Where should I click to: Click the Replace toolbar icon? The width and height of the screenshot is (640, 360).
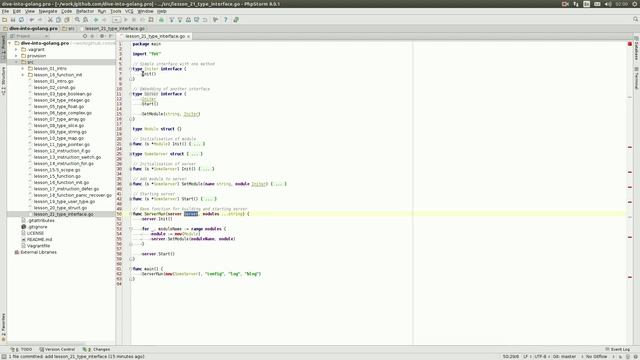(85, 20)
